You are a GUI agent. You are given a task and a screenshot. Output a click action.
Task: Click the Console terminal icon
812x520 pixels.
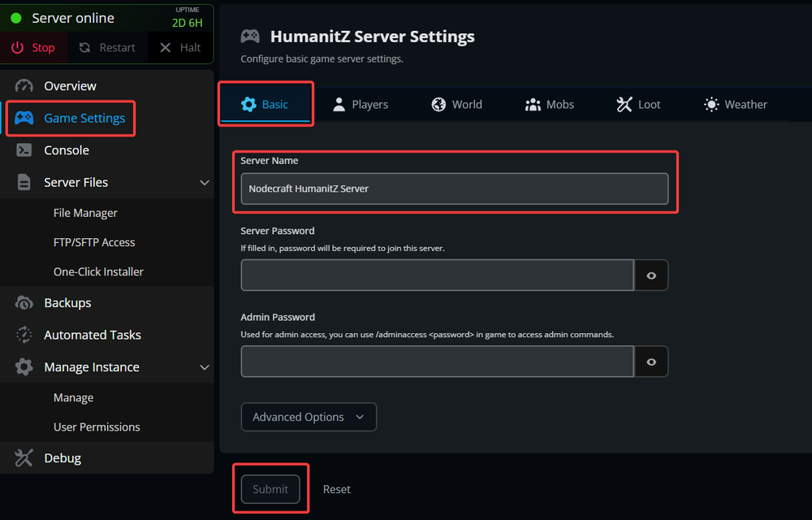click(x=24, y=149)
